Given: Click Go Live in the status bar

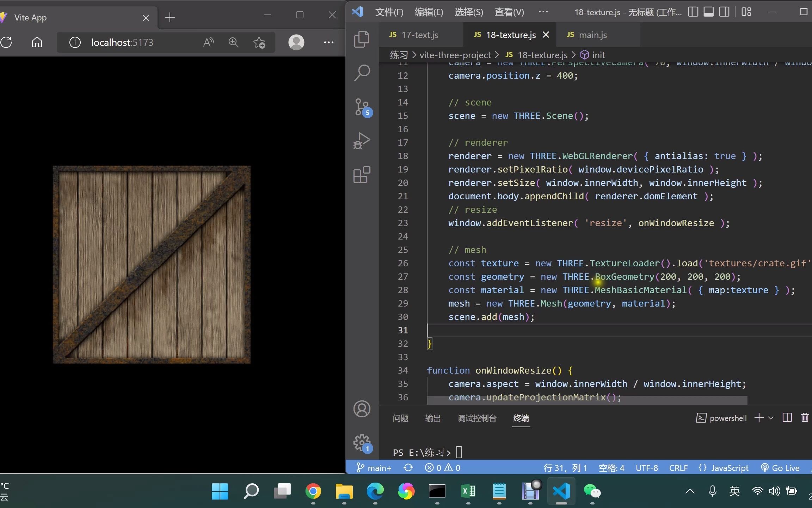Looking at the screenshot, I should tap(780, 468).
